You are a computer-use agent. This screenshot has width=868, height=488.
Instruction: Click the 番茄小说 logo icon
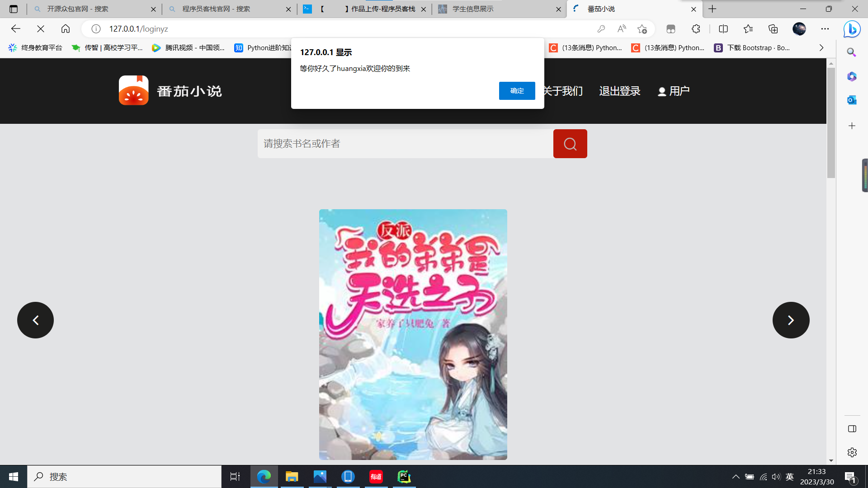click(x=133, y=90)
